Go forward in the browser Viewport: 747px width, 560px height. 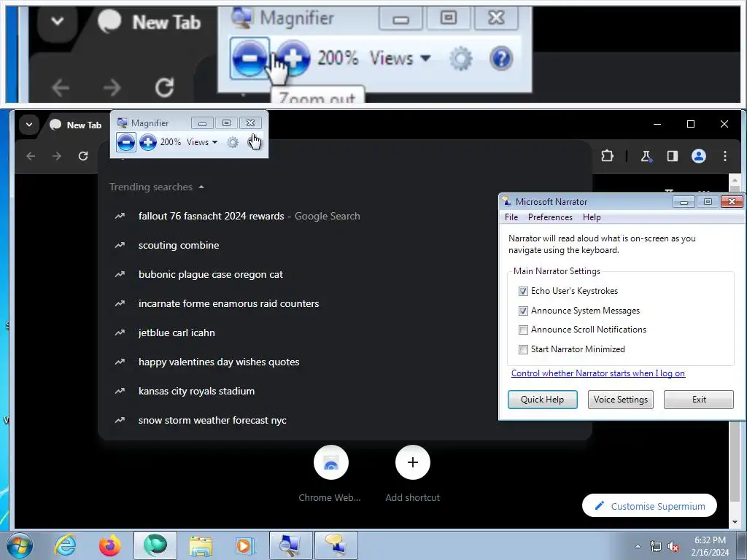coord(57,156)
